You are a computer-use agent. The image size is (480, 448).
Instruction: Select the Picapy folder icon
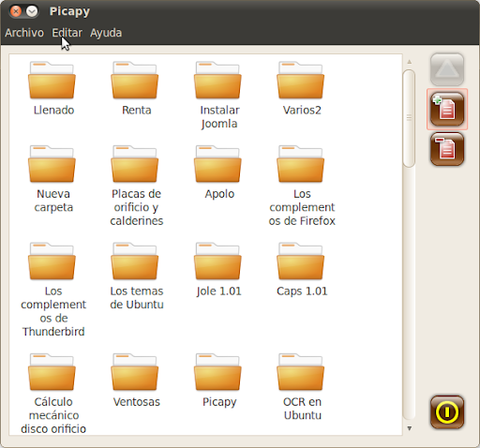coord(217,372)
